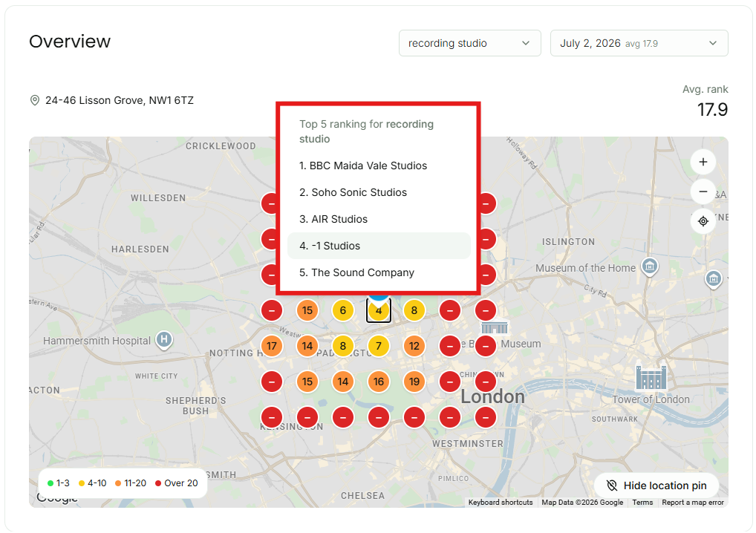
Task: Click the Hammersmith Hospital map marker
Action: coord(164,340)
